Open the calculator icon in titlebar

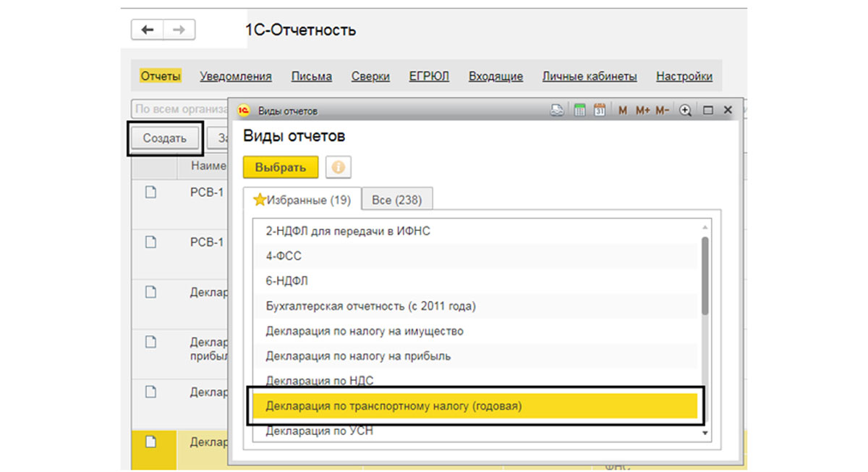coord(579,111)
